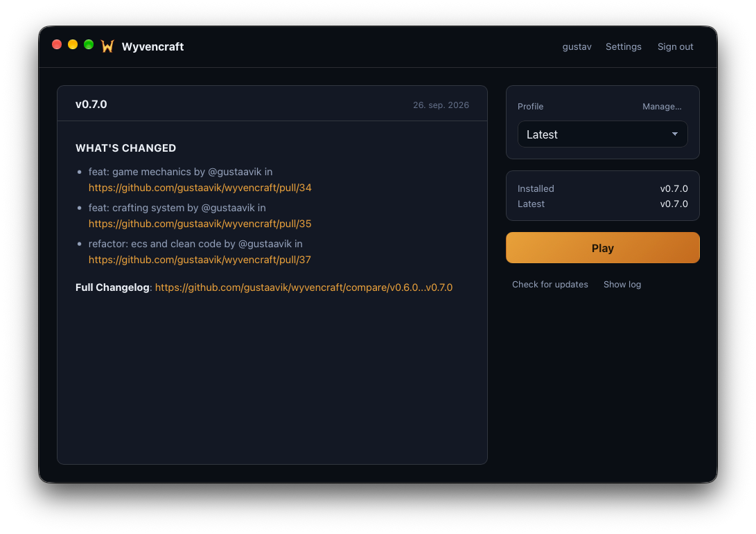Check for updates
Image resolution: width=756 pixels, height=534 pixels.
(550, 285)
